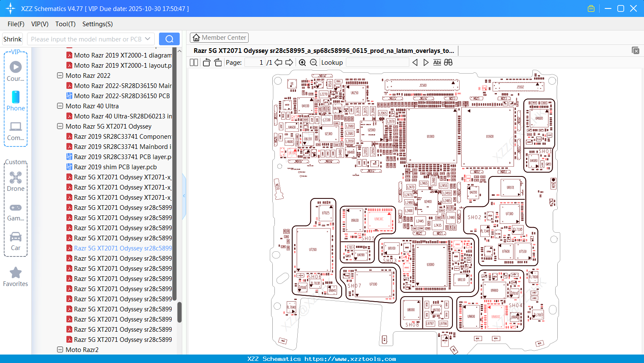Click the Page number field
Screen dimensions: 644x363
coord(255,63)
